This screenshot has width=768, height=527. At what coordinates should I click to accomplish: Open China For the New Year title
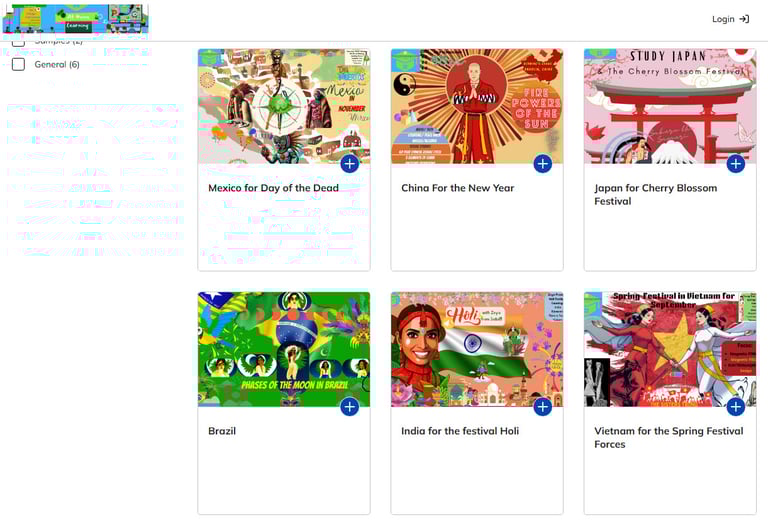tap(457, 188)
